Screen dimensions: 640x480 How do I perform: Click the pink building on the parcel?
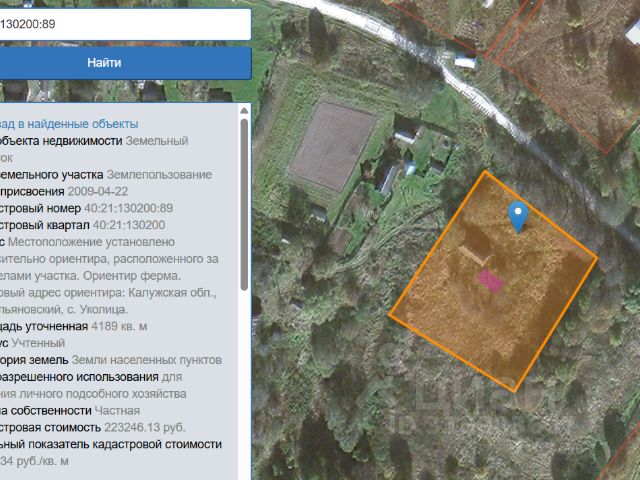(x=490, y=281)
